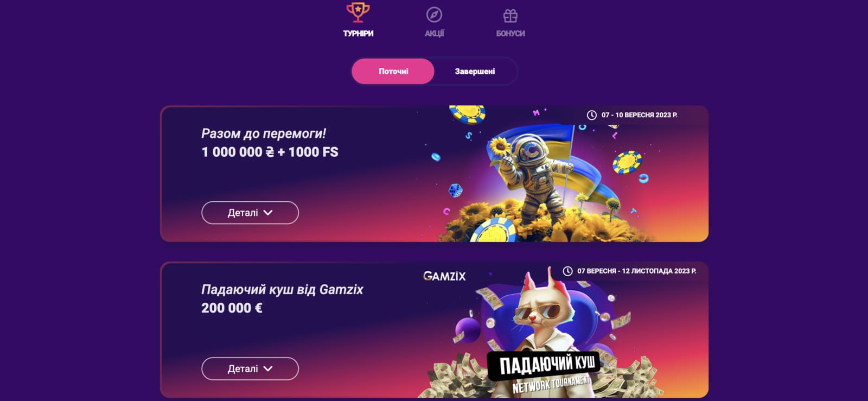The width and height of the screenshot is (868, 401).
Task: Switch to Завершені tournaments
Action: pos(475,71)
